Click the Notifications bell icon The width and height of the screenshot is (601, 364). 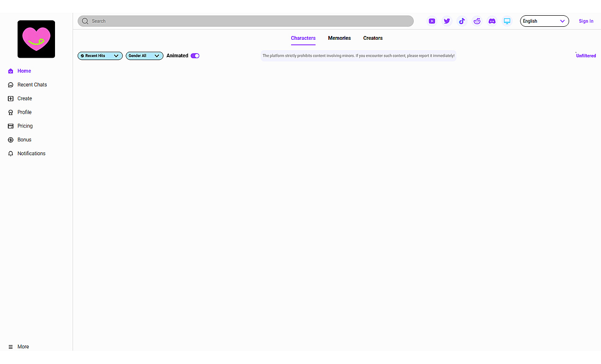(11, 154)
